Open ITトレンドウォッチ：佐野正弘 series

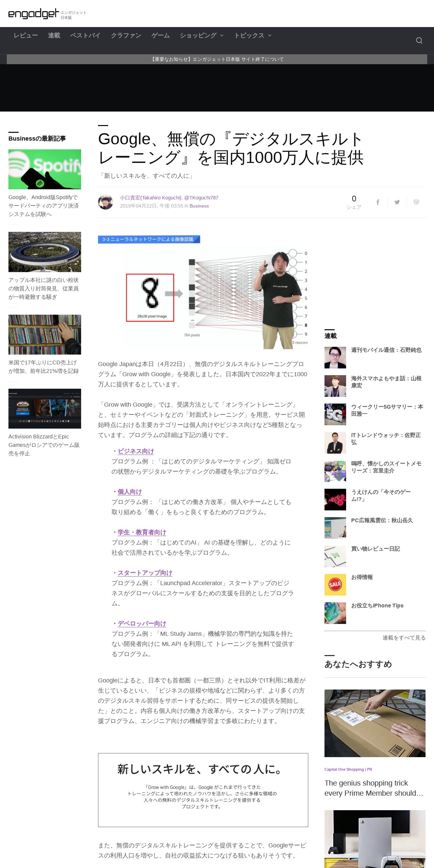tap(386, 439)
